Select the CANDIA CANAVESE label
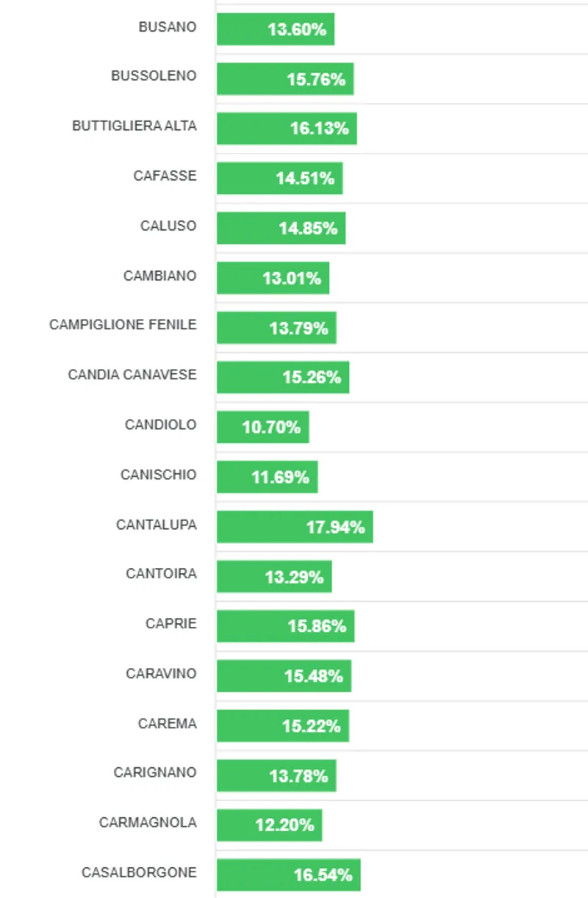Screen dimensions: 588x898 pyautogui.click(x=132, y=375)
